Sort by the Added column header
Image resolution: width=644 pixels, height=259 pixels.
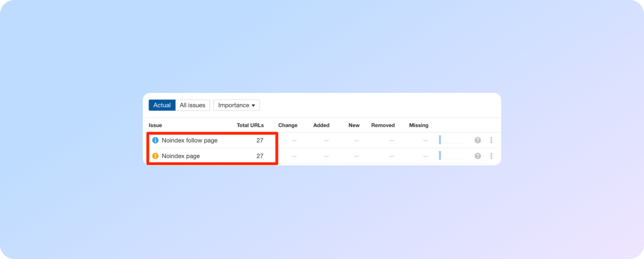pyautogui.click(x=321, y=125)
